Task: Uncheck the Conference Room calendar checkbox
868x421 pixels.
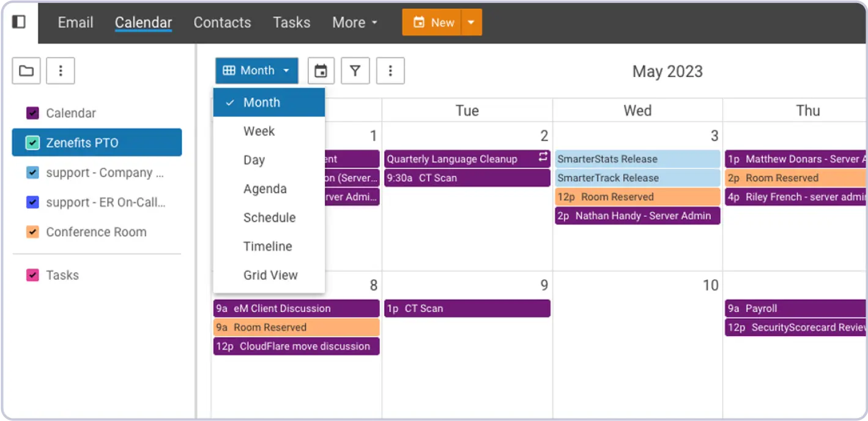Action: (x=33, y=232)
